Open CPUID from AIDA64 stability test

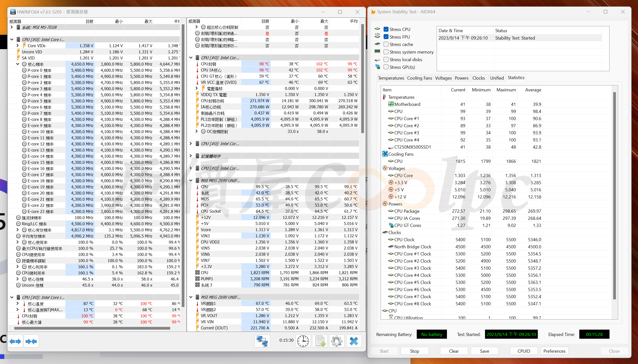(x=524, y=351)
